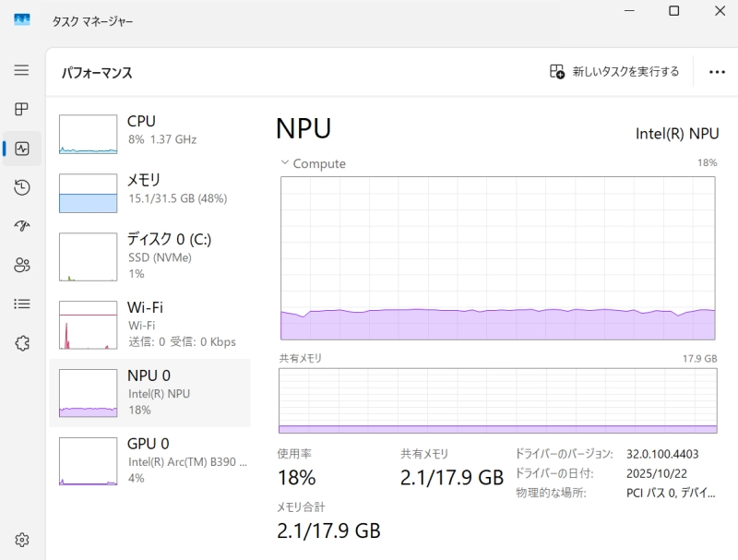Open the three-dot more options menu

717,72
